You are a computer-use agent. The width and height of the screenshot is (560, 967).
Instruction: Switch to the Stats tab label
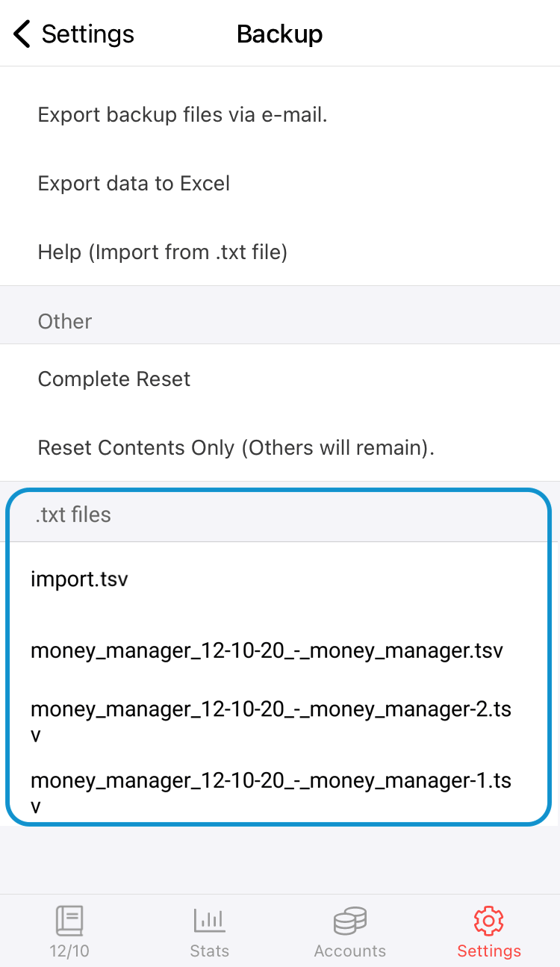pyautogui.click(x=210, y=951)
